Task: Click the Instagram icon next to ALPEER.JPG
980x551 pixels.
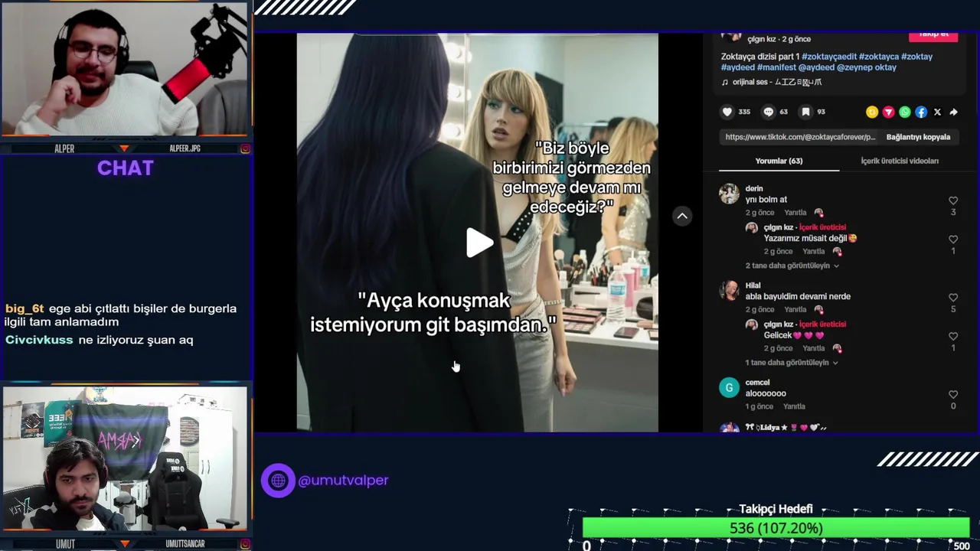Action: tap(245, 148)
